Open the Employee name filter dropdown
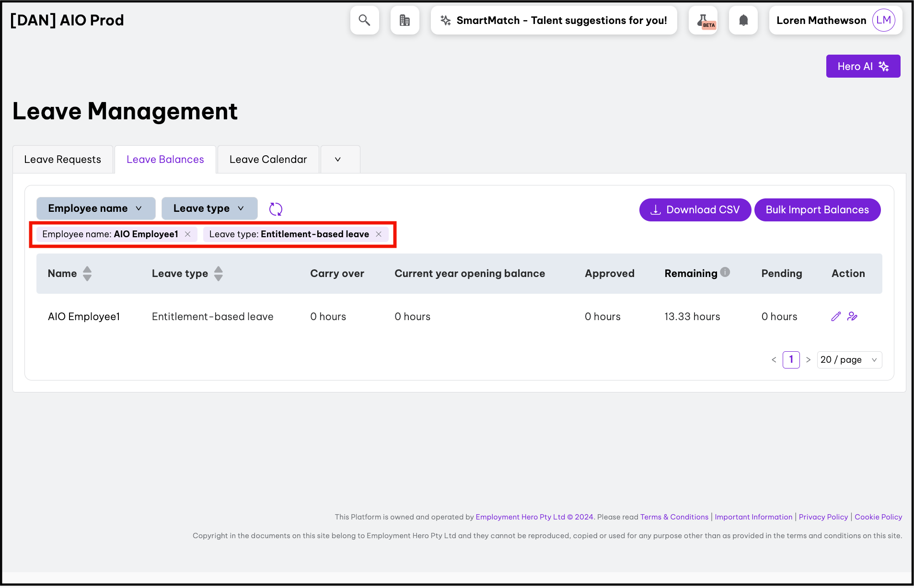The image size is (914, 588). point(96,208)
